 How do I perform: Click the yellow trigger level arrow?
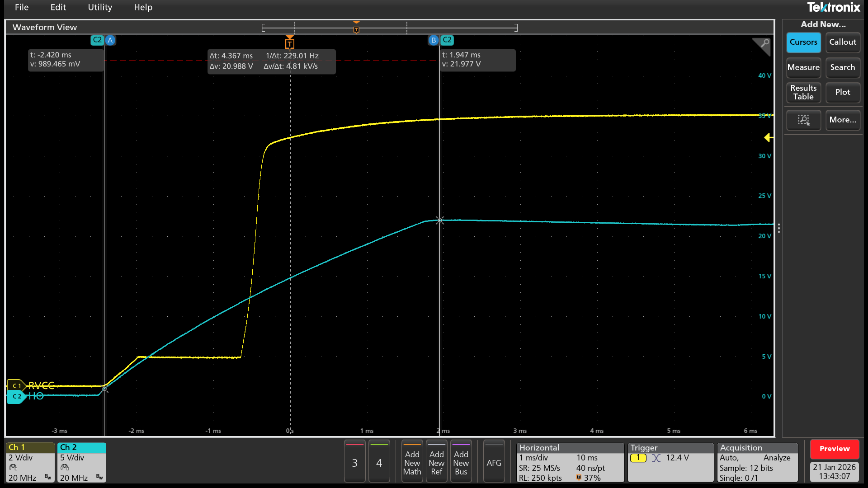pyautogui.click(x=768, y=137)
